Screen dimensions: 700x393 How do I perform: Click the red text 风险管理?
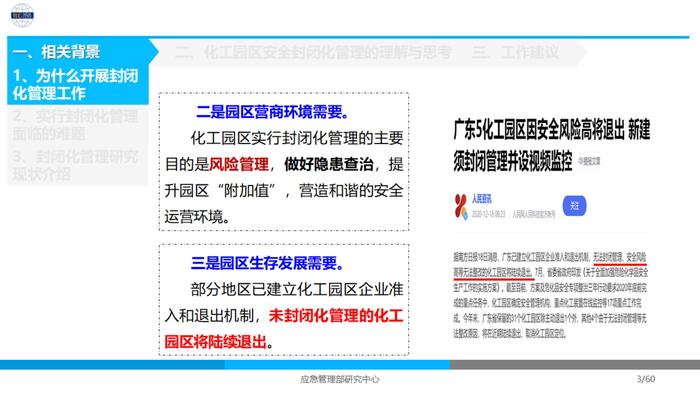click(x=239, y=164)
